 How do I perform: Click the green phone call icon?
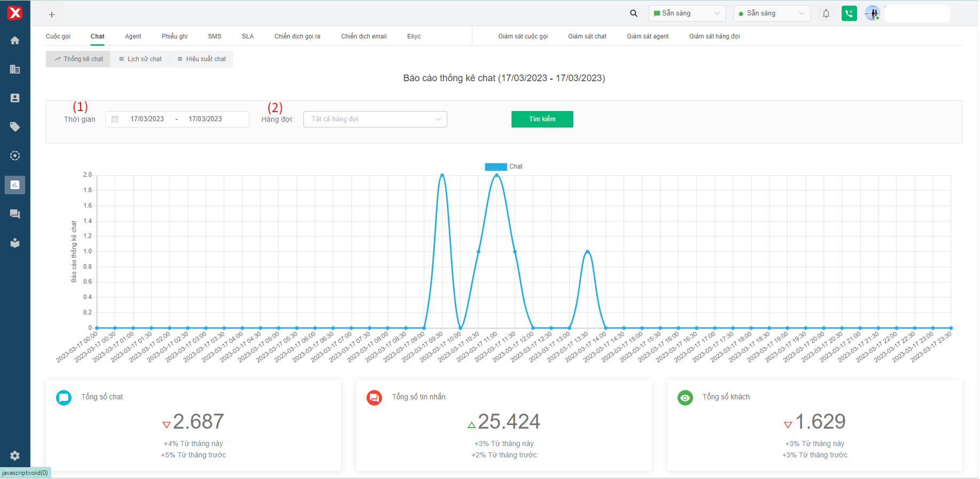pos(849,14)
